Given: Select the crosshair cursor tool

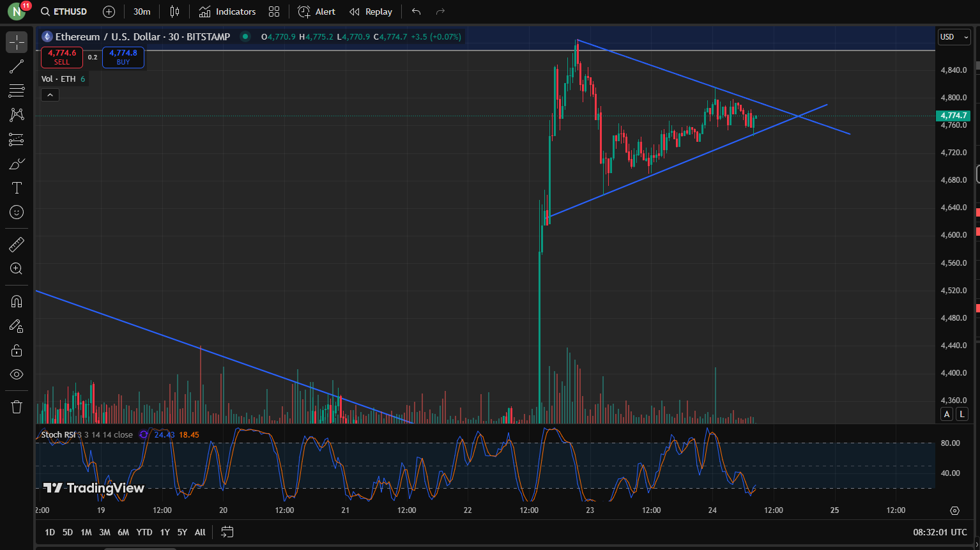Looking at the screenshot, I should 17,43.
